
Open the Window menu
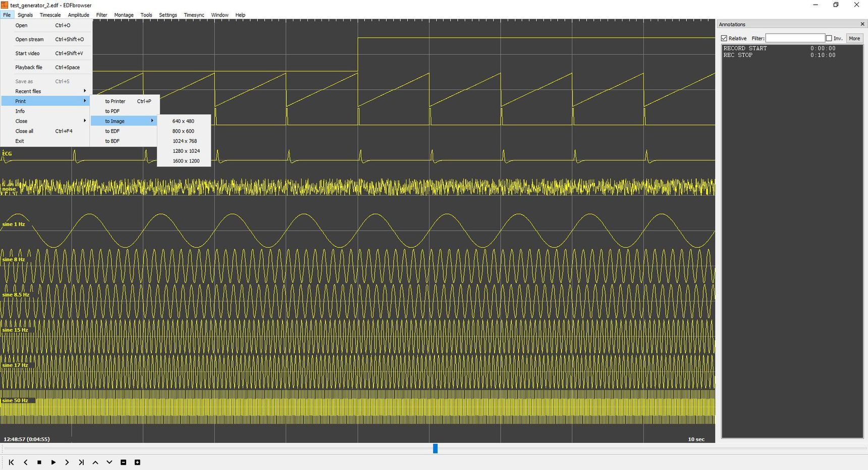(x=220, y=15)
